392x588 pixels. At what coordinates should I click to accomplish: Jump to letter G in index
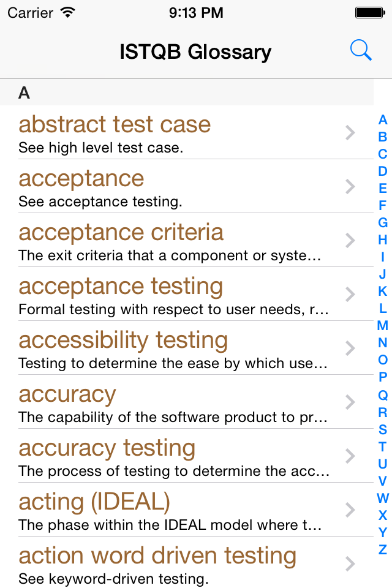(x=382, y=223)
